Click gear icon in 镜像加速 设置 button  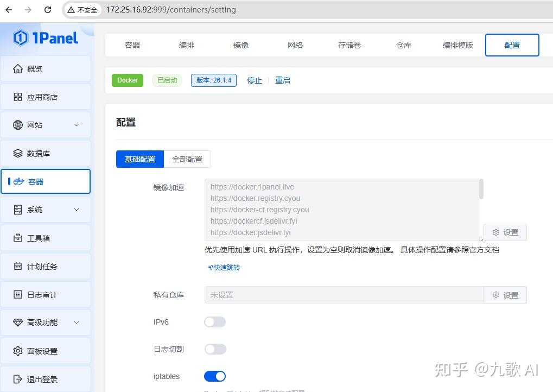tap(496, 232)
